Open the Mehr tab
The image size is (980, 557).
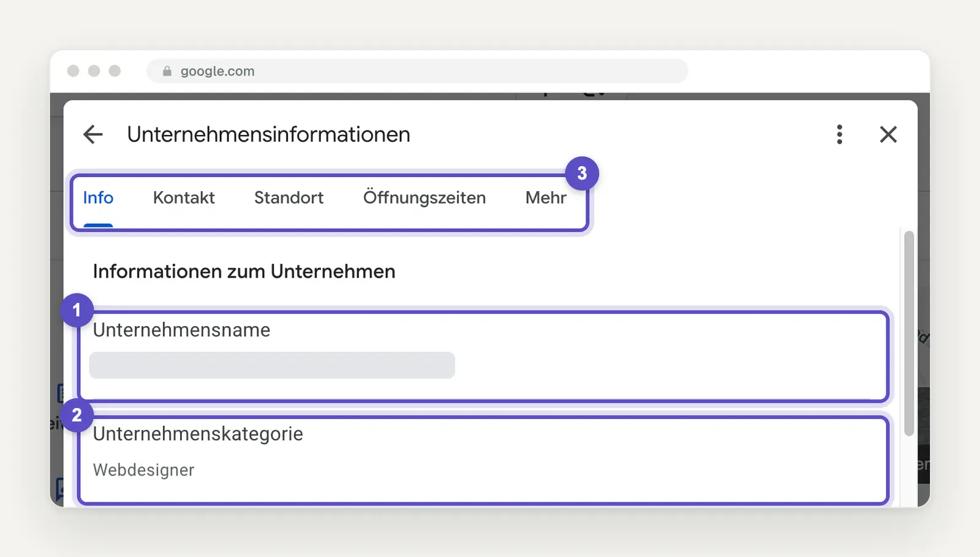546,198
